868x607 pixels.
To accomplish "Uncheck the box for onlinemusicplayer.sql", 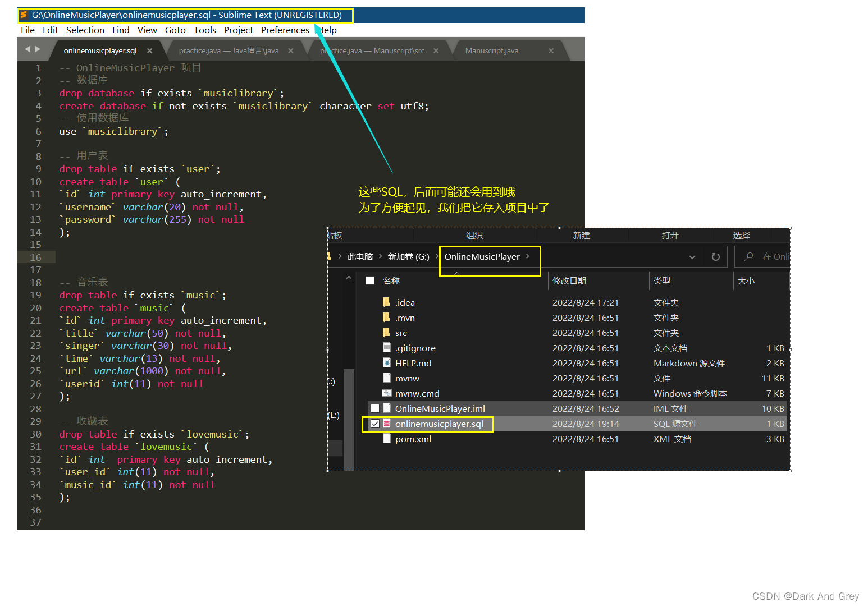I will click(x=375, y=424).
